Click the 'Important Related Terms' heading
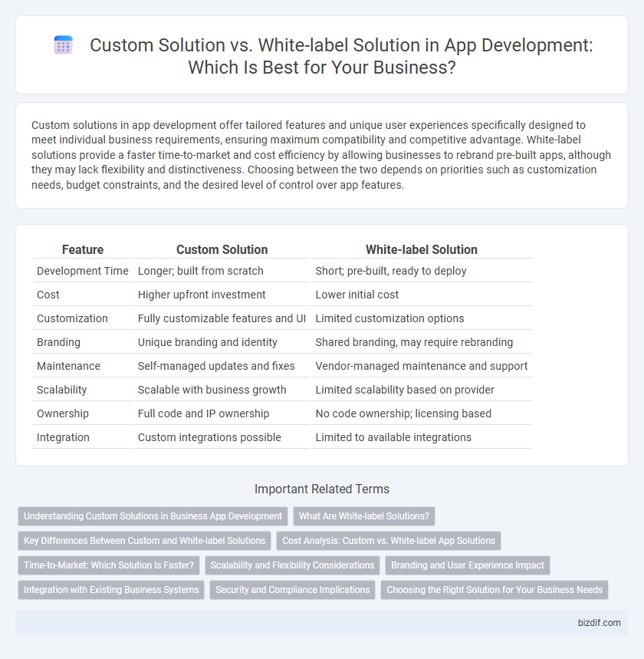The image size is (644, 659). tap(322, 489)
